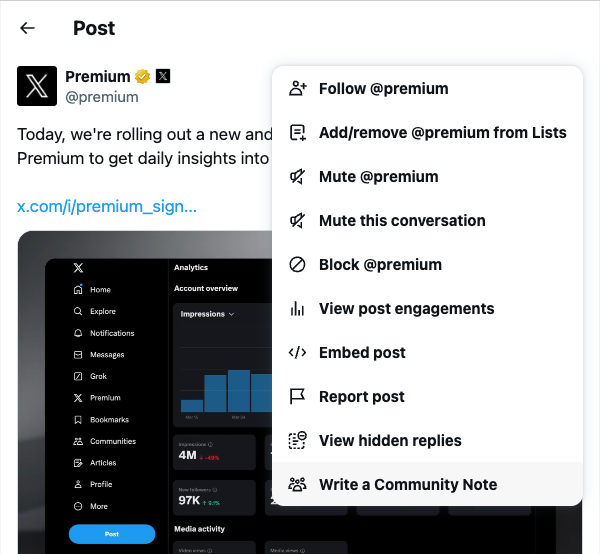The height and width of the screenshot is (554, 600).
Task: Click the block circle-slash icon
Action: click(297, 264)
